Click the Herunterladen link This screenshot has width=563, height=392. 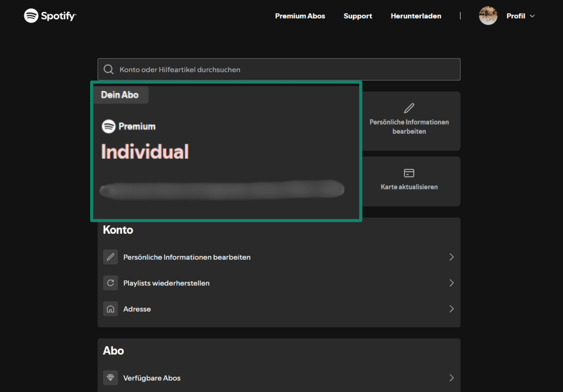(x=415, y=16)
